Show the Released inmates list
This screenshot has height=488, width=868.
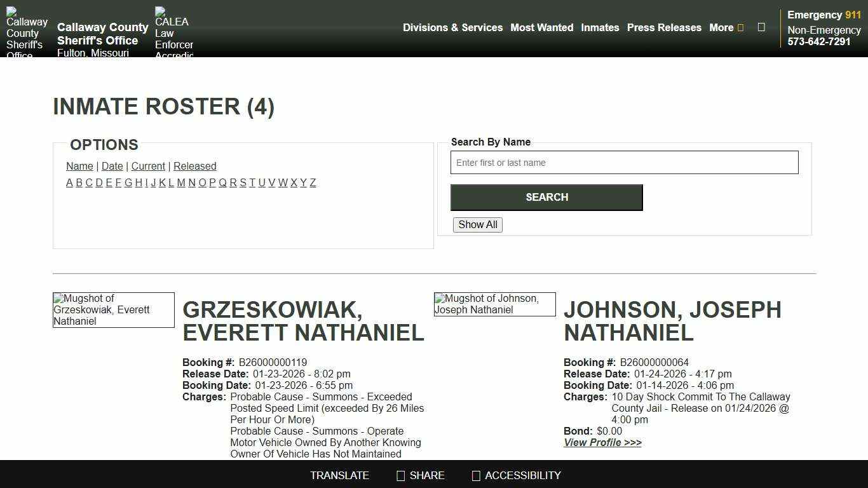[195, 166]
